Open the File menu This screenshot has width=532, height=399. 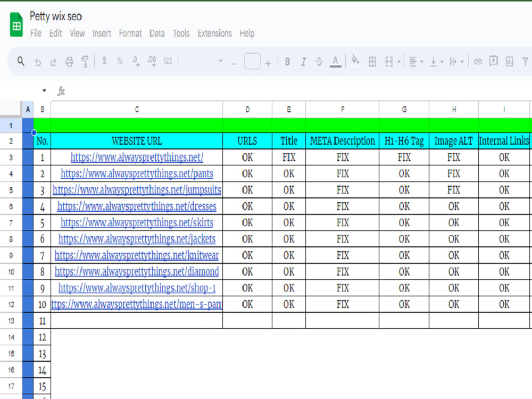(x=36, y=33)
